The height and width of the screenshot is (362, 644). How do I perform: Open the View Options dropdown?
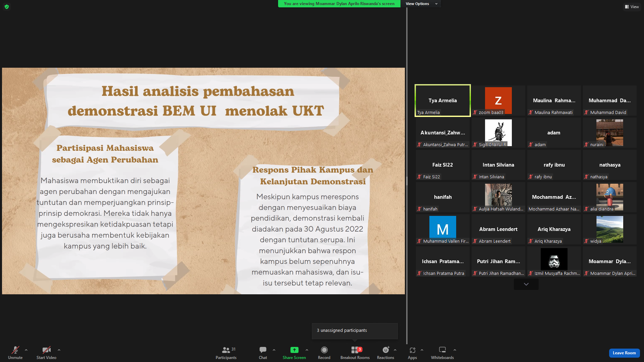(x=421, y=4)
